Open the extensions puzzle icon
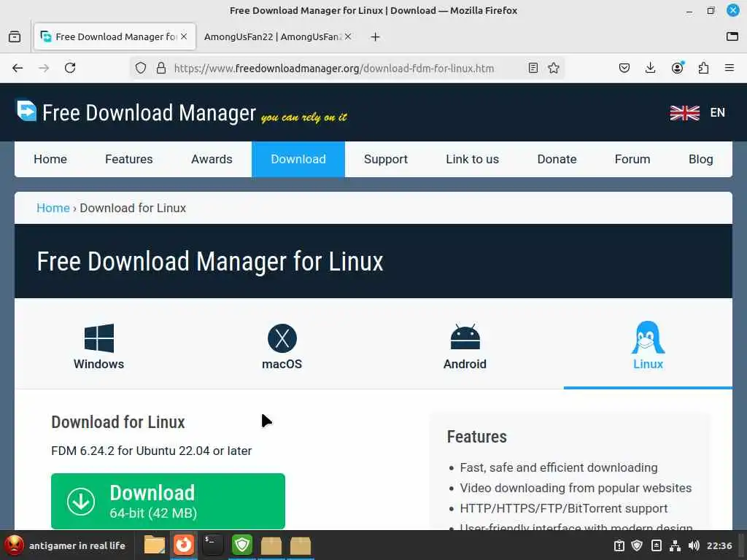 (703, 68)
